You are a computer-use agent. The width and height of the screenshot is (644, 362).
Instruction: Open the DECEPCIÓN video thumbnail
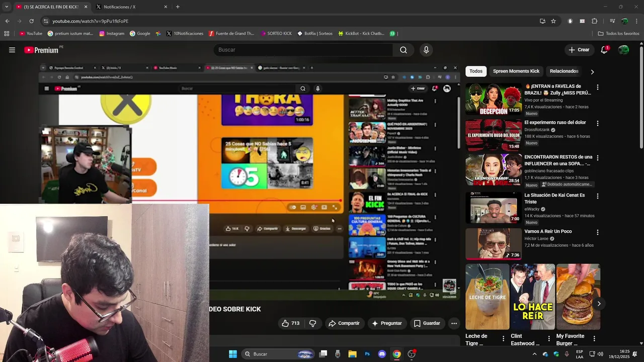(x=494, y=99)
